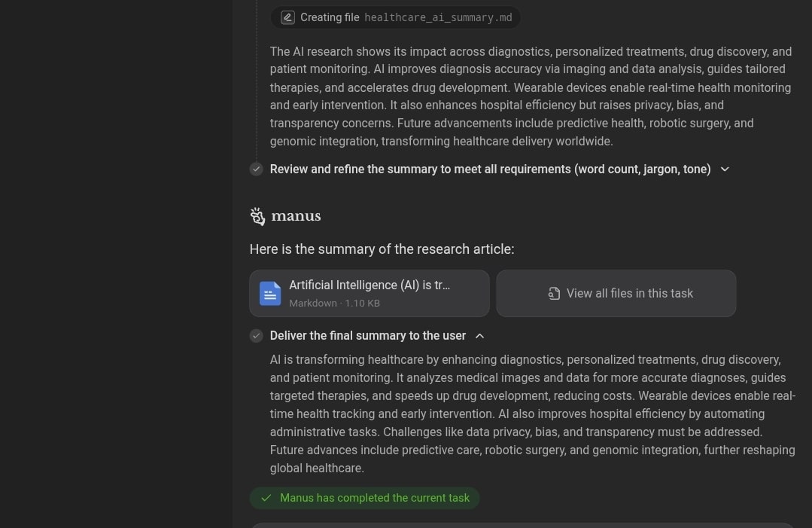
Task: Toggle the Review and refine the summary step title
Action: tap(490, 169)
